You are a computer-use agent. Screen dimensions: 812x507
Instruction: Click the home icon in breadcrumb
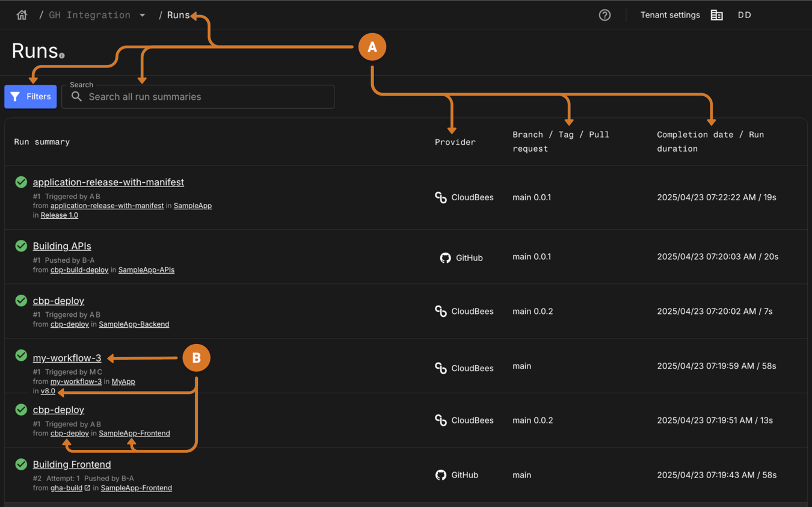[22, 15]
